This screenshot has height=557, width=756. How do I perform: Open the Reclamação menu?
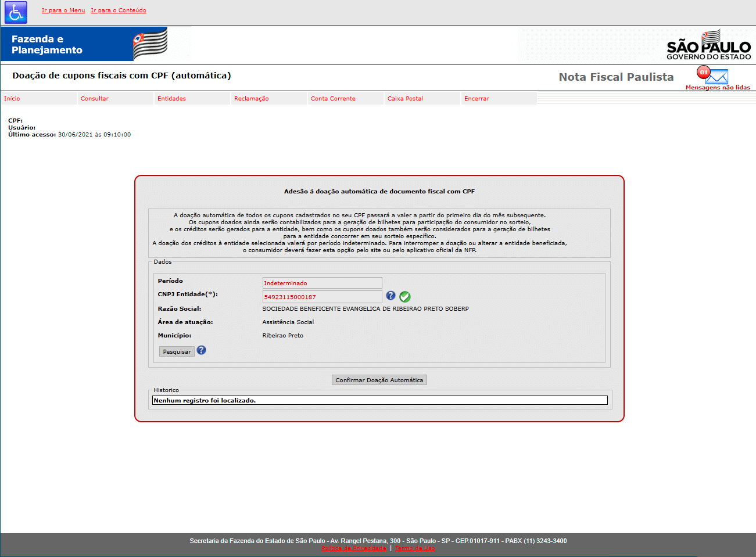click(251, 99)
